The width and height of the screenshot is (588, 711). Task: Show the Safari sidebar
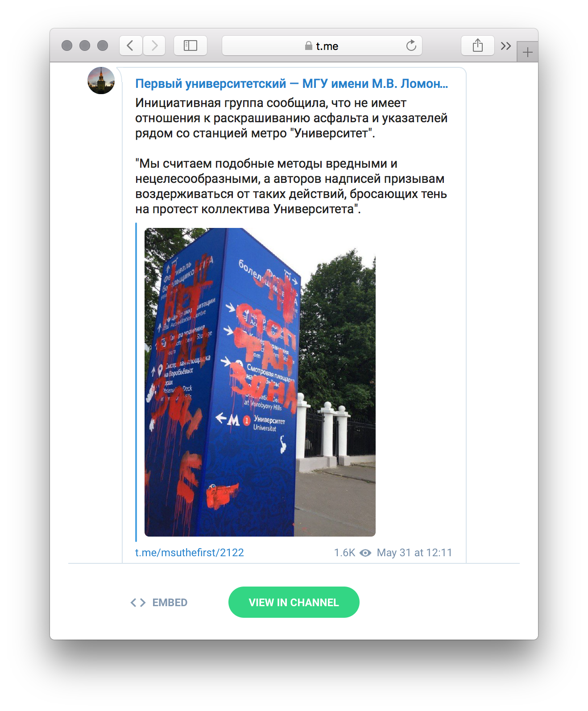click(x=190, y=45)
